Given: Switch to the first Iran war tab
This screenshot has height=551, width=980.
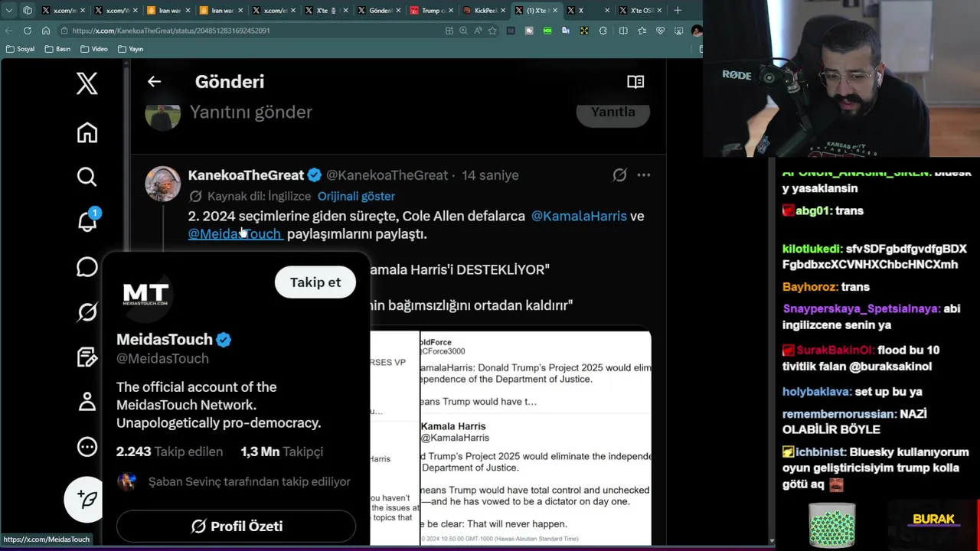Looking at the screenshot, I should [x=169, y=11].
